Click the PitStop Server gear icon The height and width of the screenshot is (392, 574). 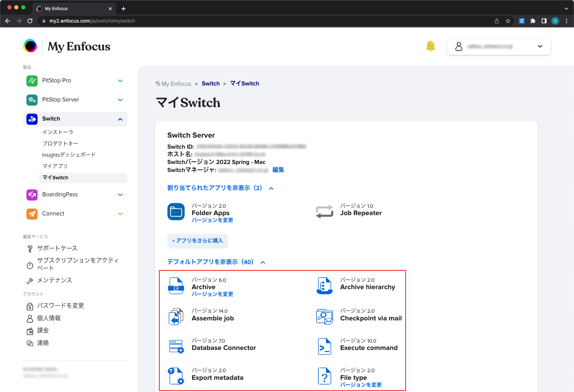32,100
